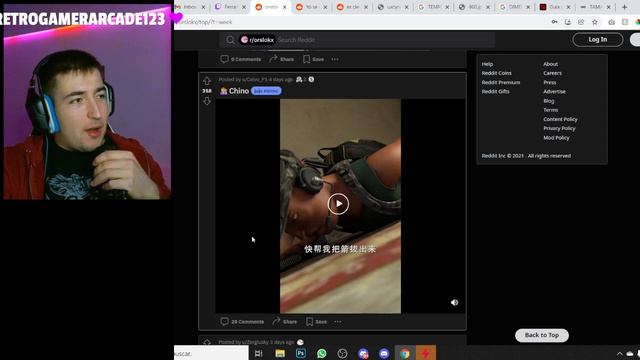The image size is (640, 360).
Task: Downvote the Chino post
Action: point(207,101)
